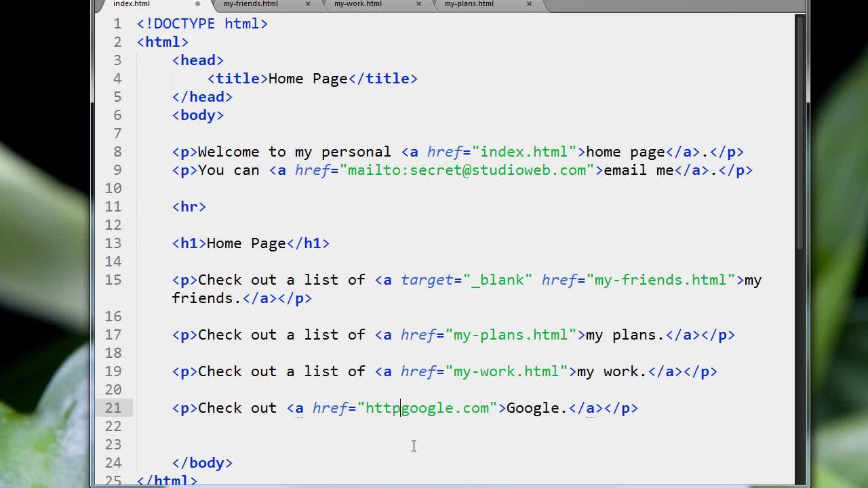The image size is (868, 488).
Task: Close the my-plans.html tab
Action: coord(529,4)
